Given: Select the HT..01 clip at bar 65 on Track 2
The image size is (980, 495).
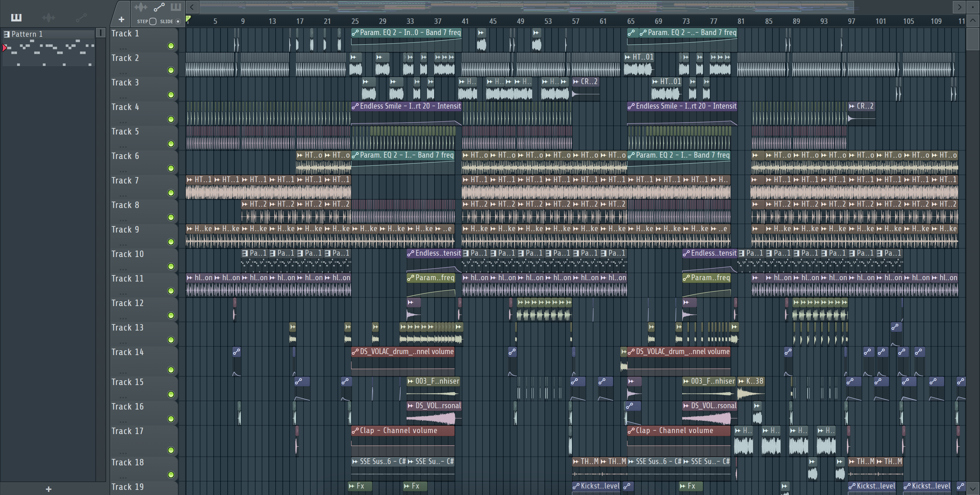Looking at the screenshot, I should coord(639,64).
